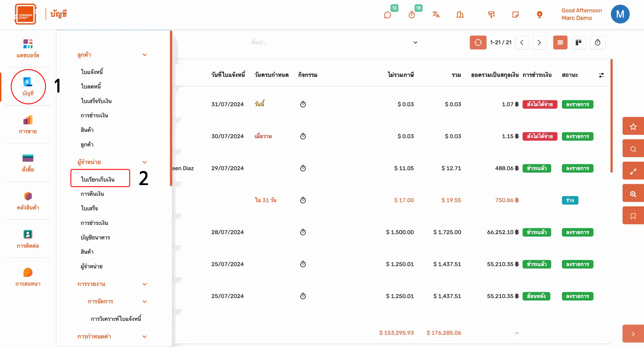Open the search options dropdown arrow
Image resolution: width=644 pixels, height=347 pixels.
click(415, 43)
